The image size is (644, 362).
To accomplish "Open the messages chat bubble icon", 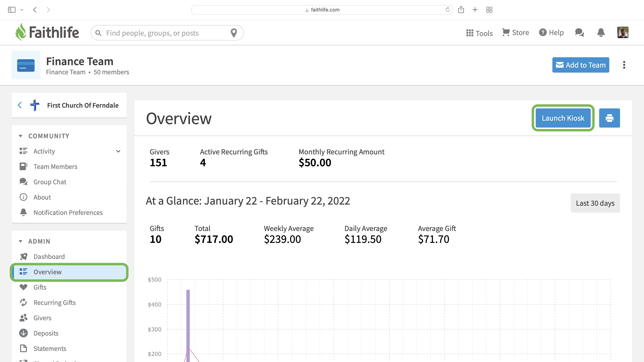I will click(579, 33).
